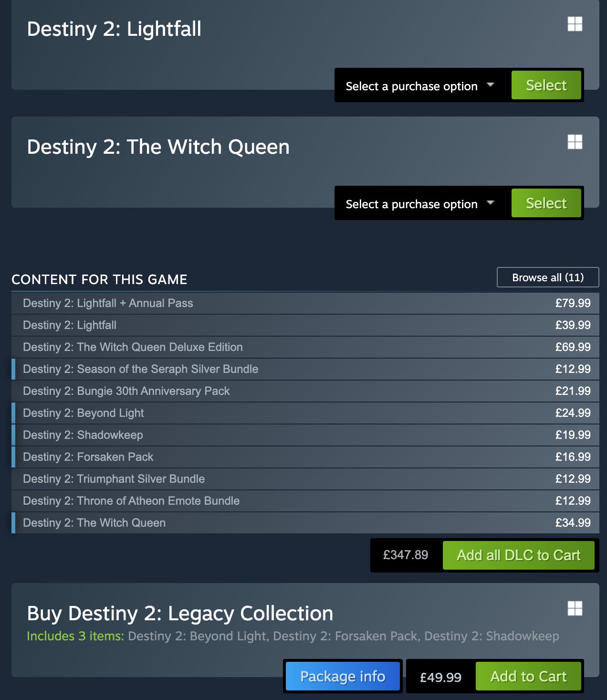Image resolution: width=607 pixels, height=700 pixels.
Task: Click Windows icon on Witch Queen panel
Action: tap(575, 142)
